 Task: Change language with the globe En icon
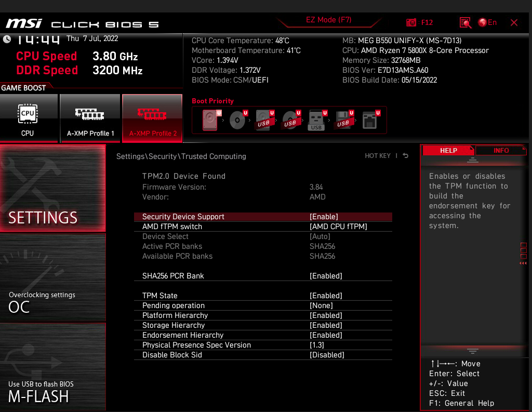487,22
